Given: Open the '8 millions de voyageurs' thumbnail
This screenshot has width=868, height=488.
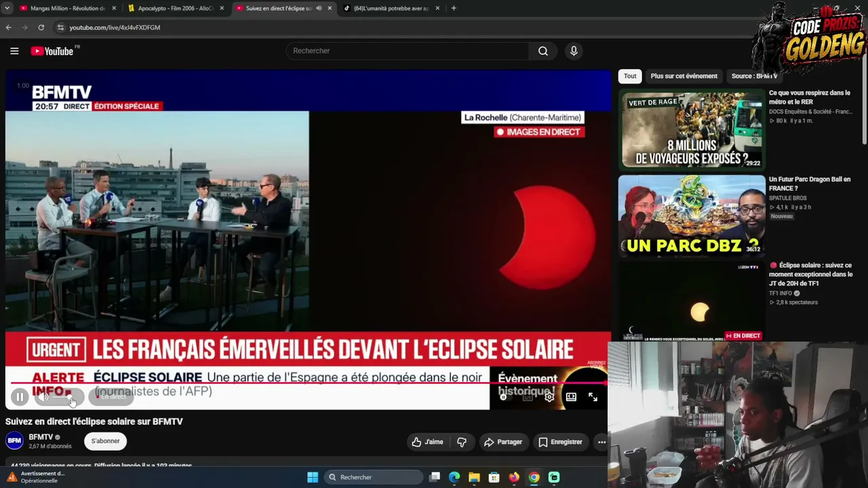Looking at the screenshot, I should (692, 129).
